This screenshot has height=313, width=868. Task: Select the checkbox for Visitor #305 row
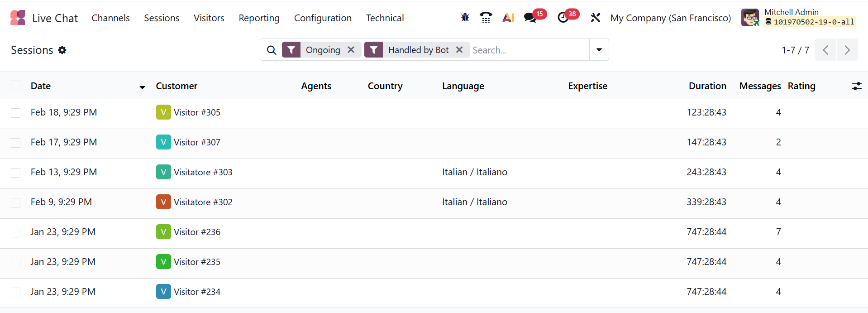click(16, 113)
